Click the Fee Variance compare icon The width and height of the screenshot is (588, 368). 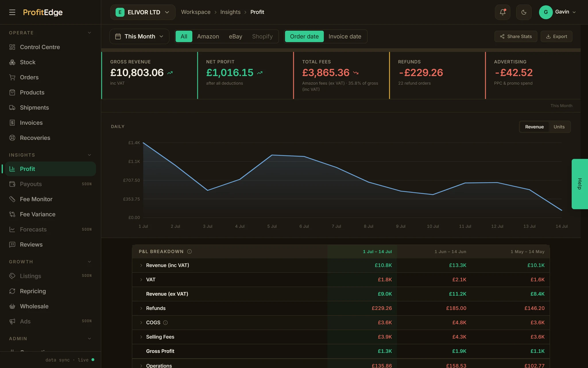(12, 214)
